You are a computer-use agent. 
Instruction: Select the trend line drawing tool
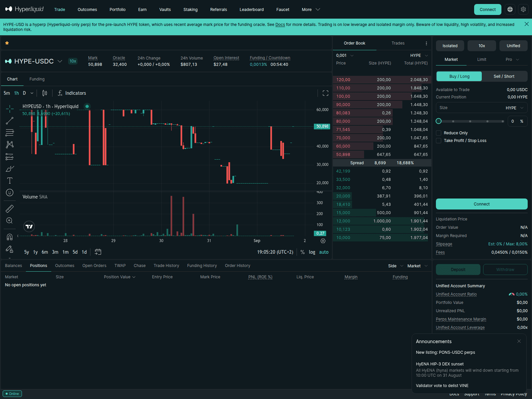9,121
